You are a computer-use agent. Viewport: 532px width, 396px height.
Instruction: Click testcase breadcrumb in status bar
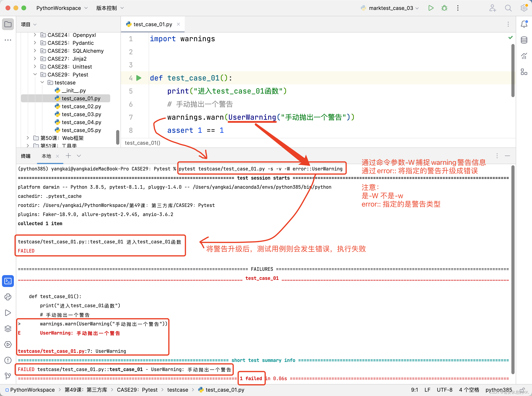(178, 390)
